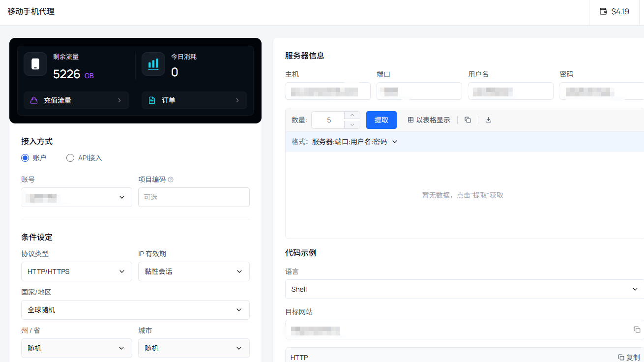Click the 5226 GB remaining traffic value
This screenshot has width=644, height=362.
tap(73, 74)
